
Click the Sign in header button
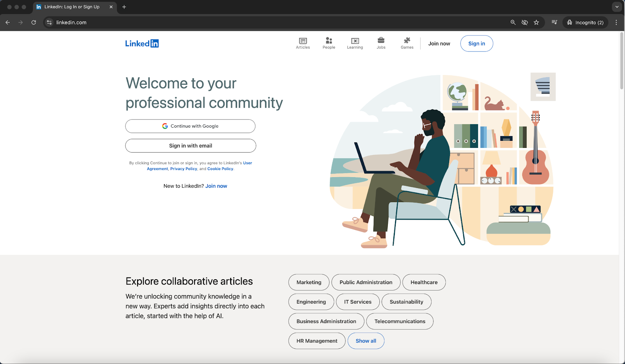click(x=477, y=43)
